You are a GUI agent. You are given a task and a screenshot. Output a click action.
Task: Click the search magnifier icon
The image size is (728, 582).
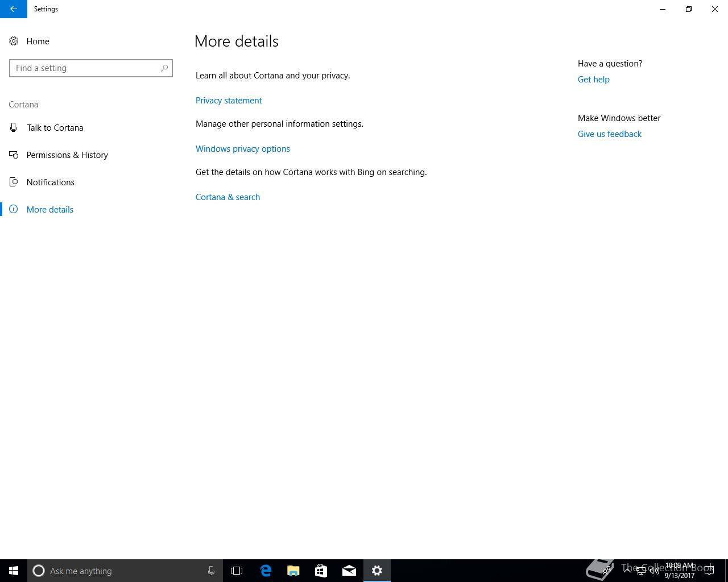coord(164,68)
